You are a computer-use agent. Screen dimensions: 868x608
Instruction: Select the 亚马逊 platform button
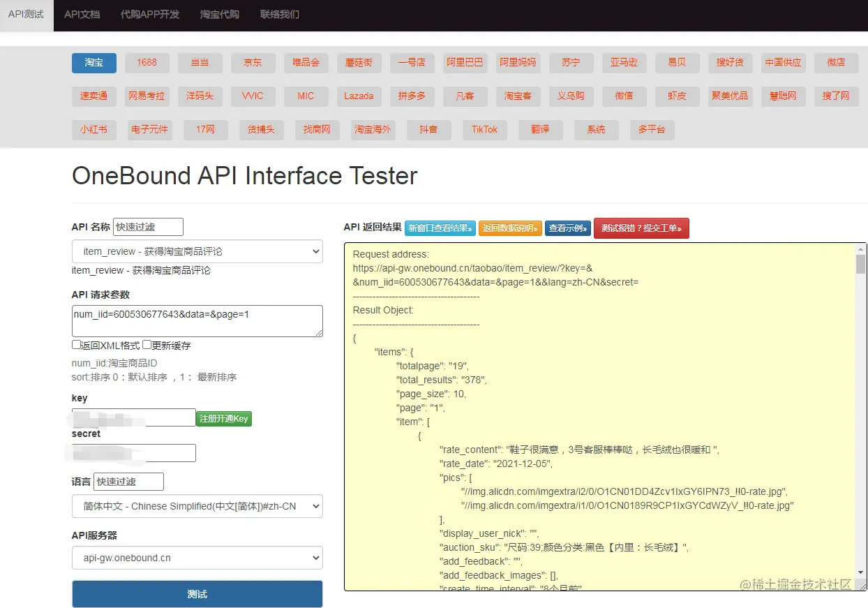click(x=624, y=63)
